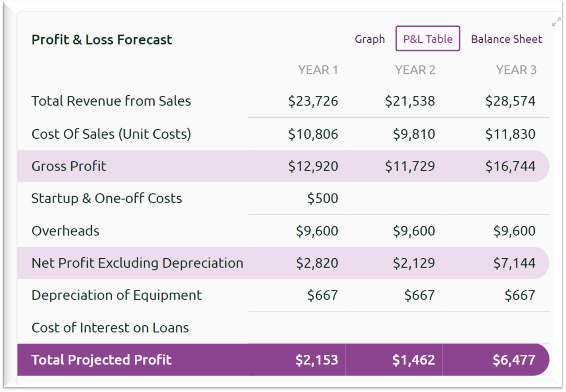This screenshot has height=392, width=566.
Task: Click the YEAR 3 column header
Action: [516, 70]
